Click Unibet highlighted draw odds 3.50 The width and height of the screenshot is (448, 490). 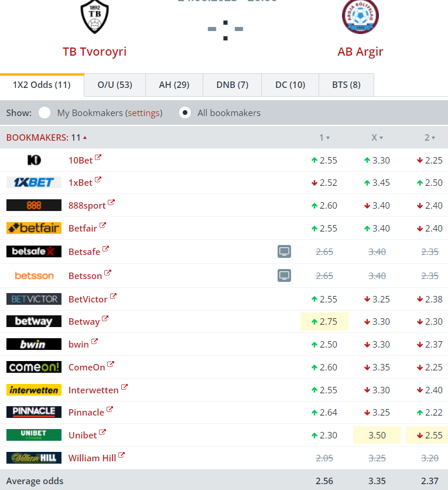377,435
